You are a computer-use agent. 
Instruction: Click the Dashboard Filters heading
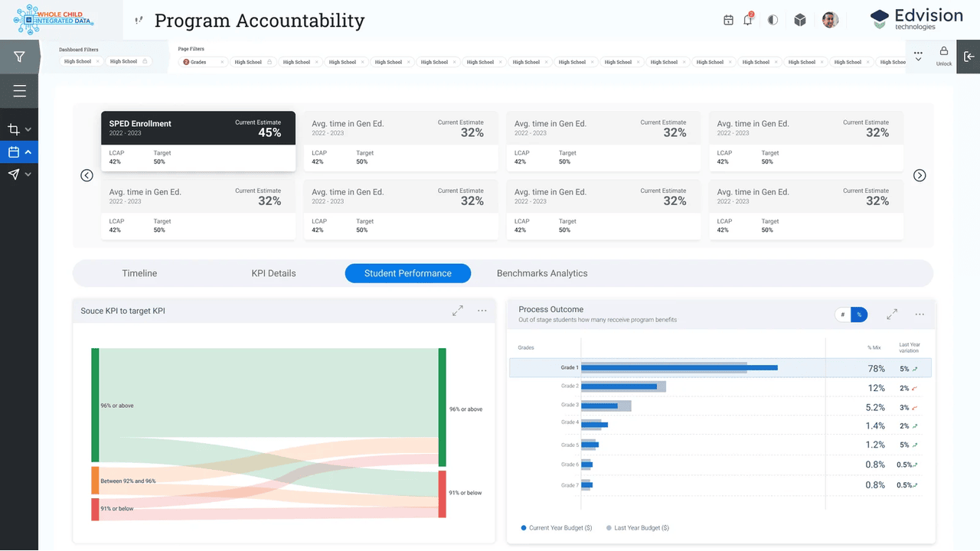point(79,50)
